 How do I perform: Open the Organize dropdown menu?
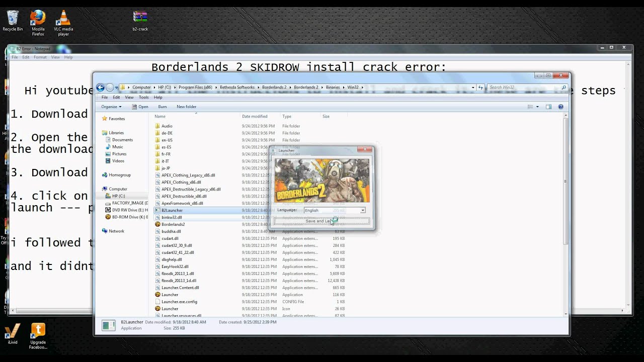pos(111,107)
